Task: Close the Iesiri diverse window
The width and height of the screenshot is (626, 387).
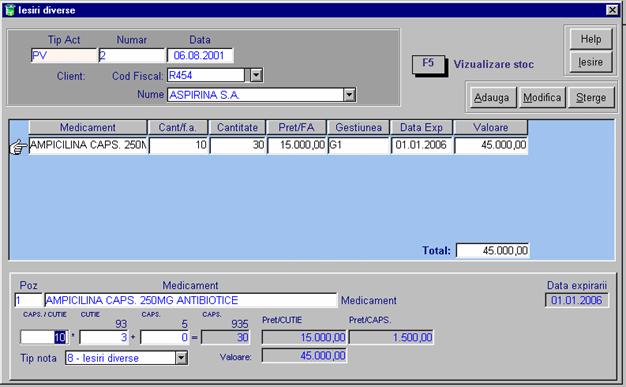Action: [612, 10]
